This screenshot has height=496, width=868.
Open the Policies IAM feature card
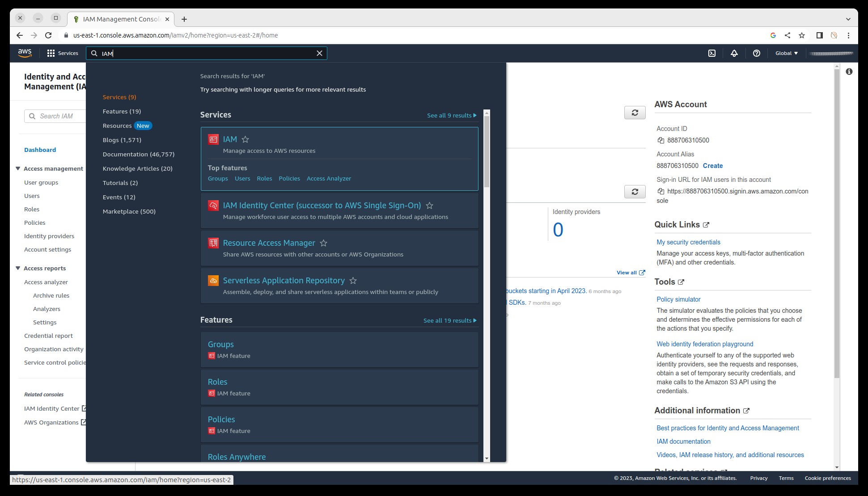339,425
